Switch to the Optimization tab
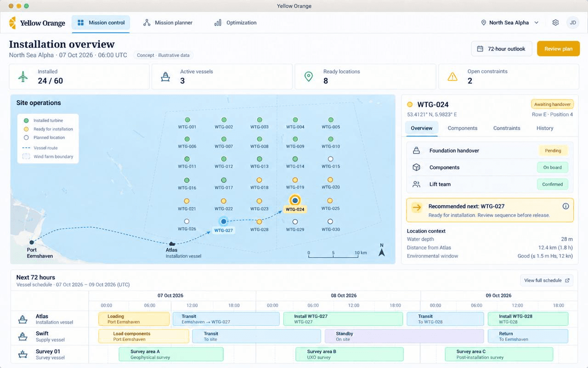 236,23
